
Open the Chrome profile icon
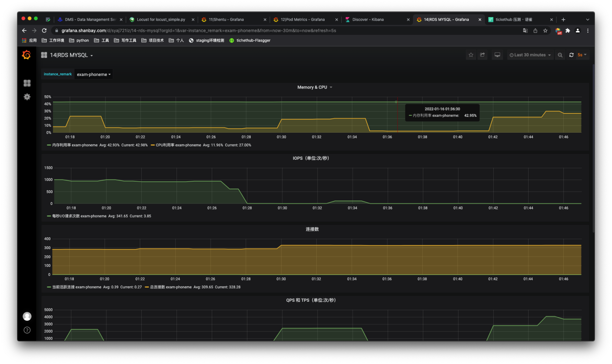pyautogui.click(x=578, y=30)
